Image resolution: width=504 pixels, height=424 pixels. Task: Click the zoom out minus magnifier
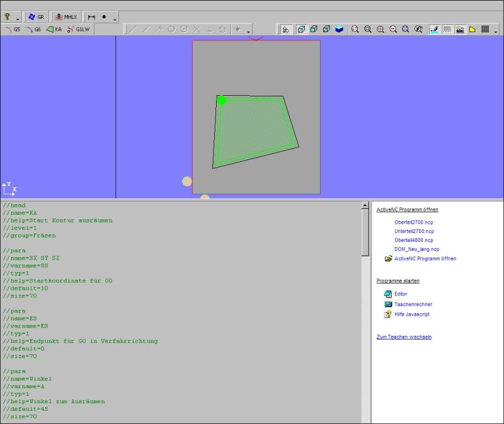click(x=392, y=30)
